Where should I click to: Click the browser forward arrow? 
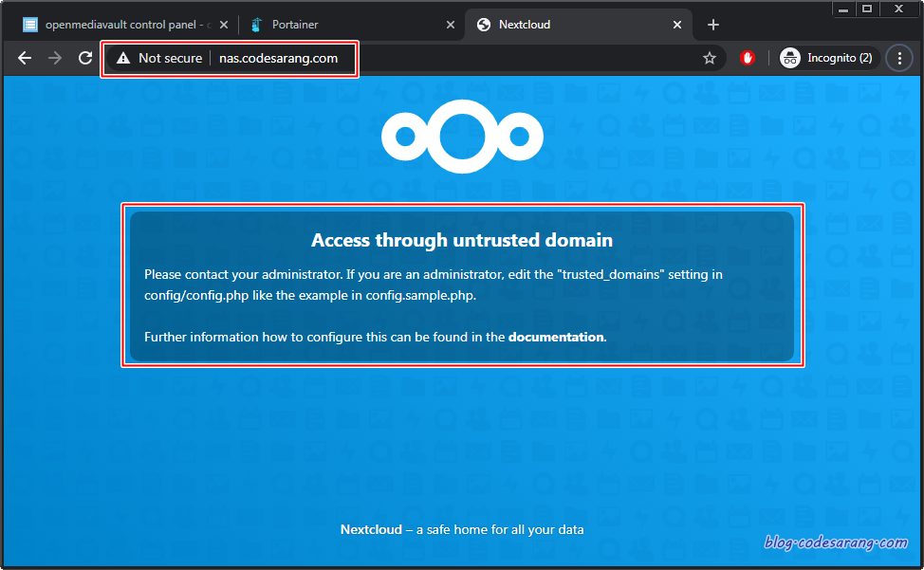pos(55,58)
